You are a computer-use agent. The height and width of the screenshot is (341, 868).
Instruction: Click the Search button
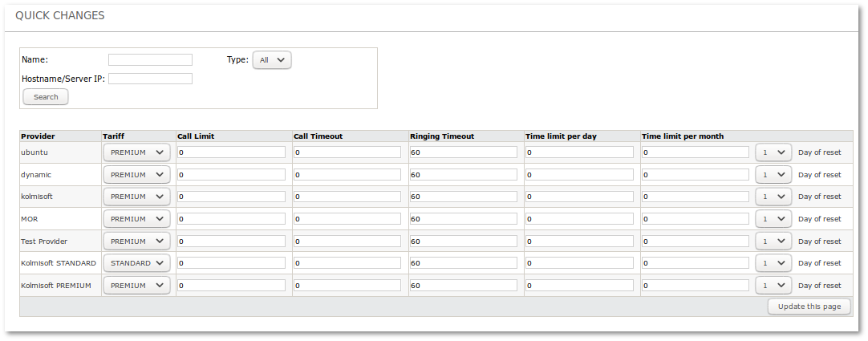coord(46,97)
